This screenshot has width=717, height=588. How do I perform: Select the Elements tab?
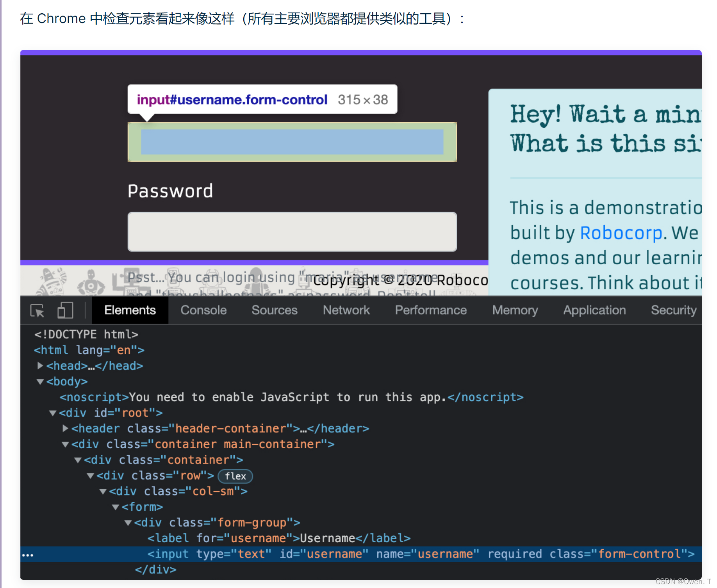pyautogui.click(x=130, y=310)
